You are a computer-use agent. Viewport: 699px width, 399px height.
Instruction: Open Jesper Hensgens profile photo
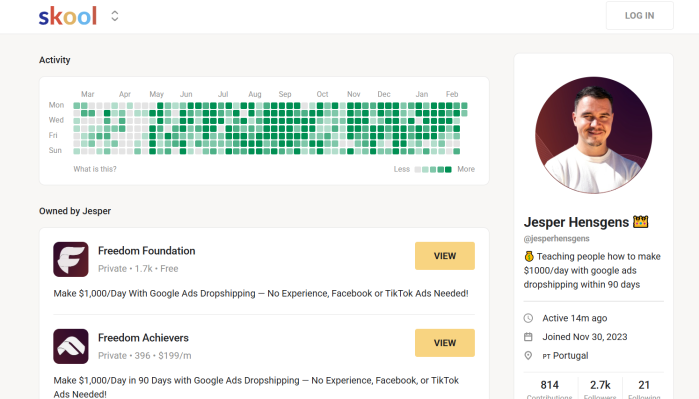(593, 135)
